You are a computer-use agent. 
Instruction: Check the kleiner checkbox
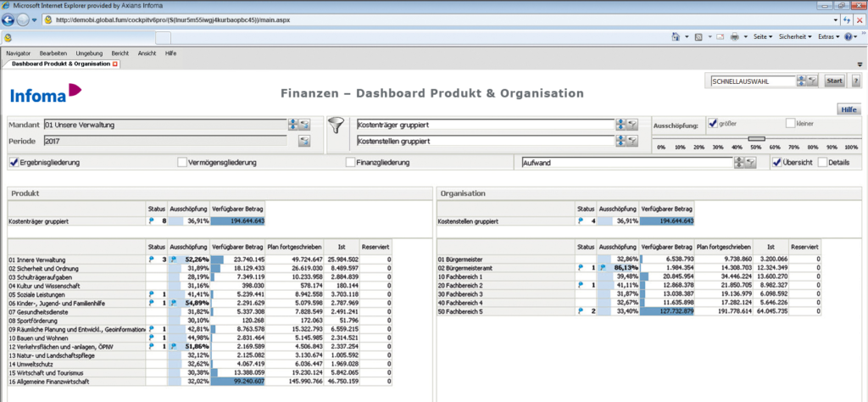[x=790, y=123]
